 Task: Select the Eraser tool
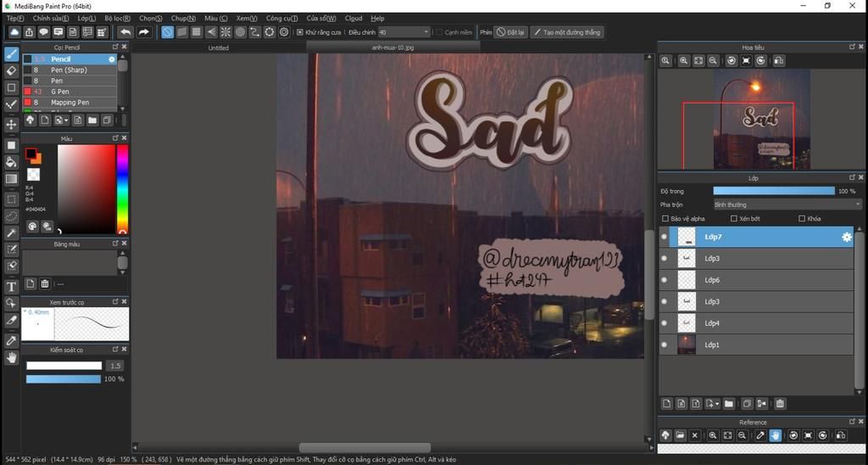coord(11,70)
